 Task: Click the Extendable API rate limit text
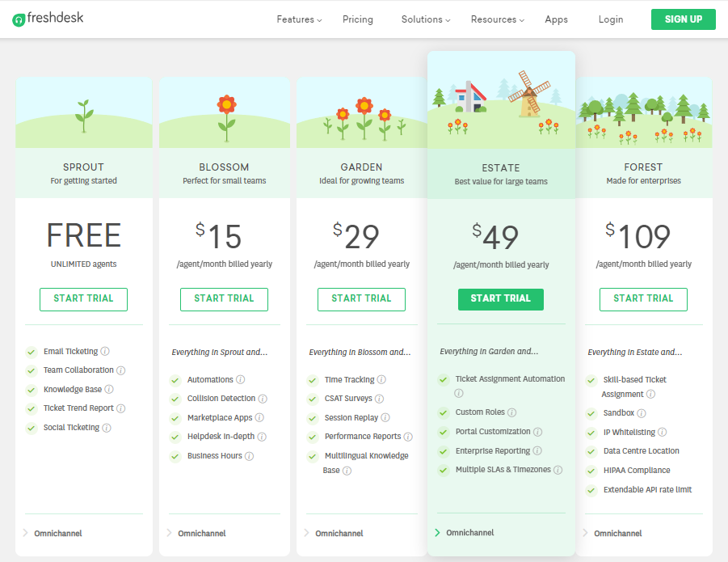point(647,489)
